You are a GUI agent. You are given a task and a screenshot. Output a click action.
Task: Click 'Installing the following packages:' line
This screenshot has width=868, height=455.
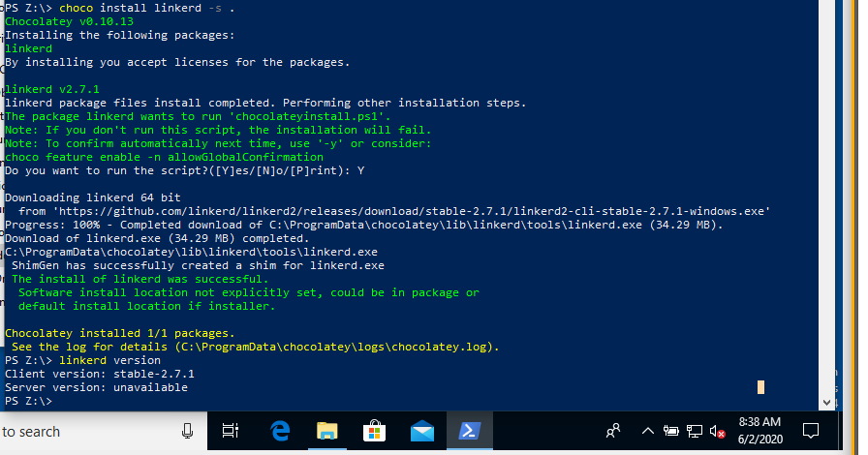[x=119, y=36]
